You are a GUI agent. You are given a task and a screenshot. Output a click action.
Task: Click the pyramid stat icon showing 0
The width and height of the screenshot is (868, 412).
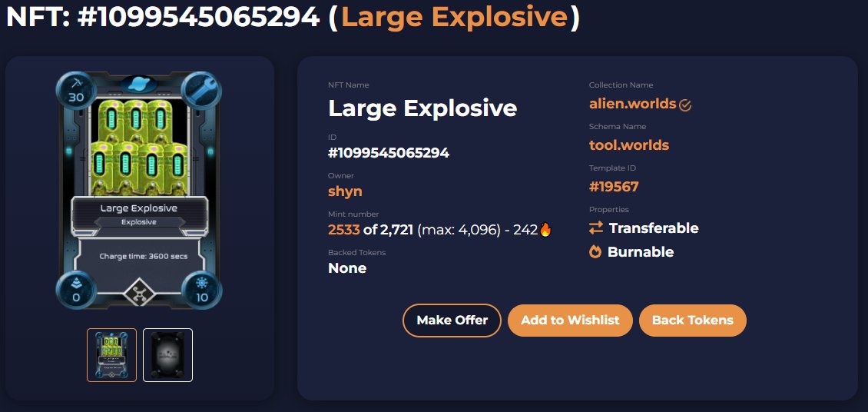76,290
